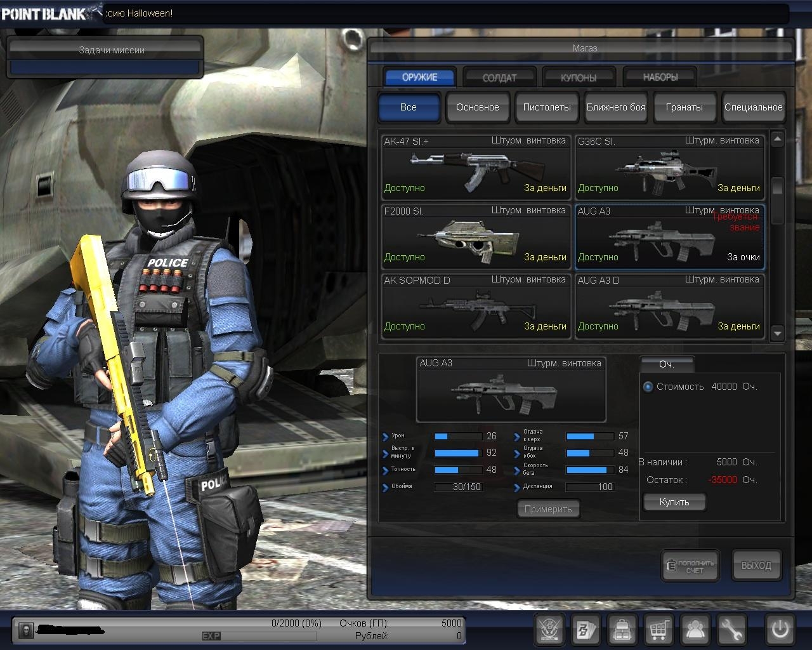812x650 pixels.
Task: Select the AK-47 SI.+ weapon card
Action: tap(476, 166)
